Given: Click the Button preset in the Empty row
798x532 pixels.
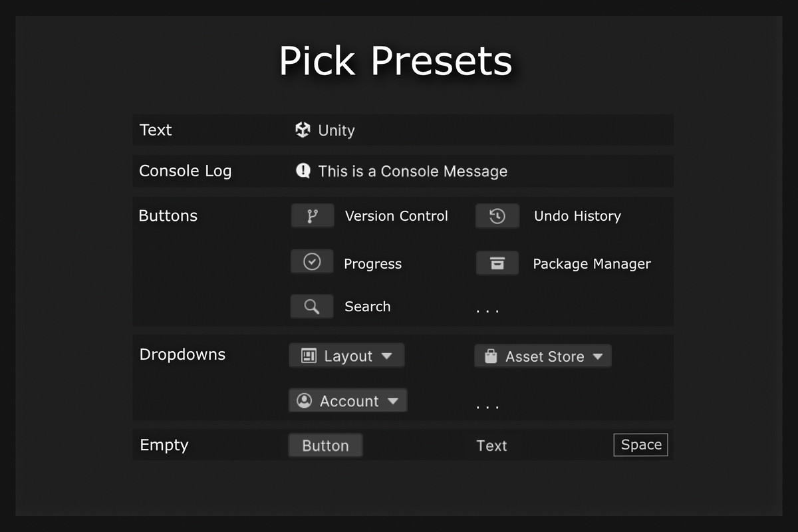Looking at the screenshot, I should pyautogui.click(x=325, y=445).
